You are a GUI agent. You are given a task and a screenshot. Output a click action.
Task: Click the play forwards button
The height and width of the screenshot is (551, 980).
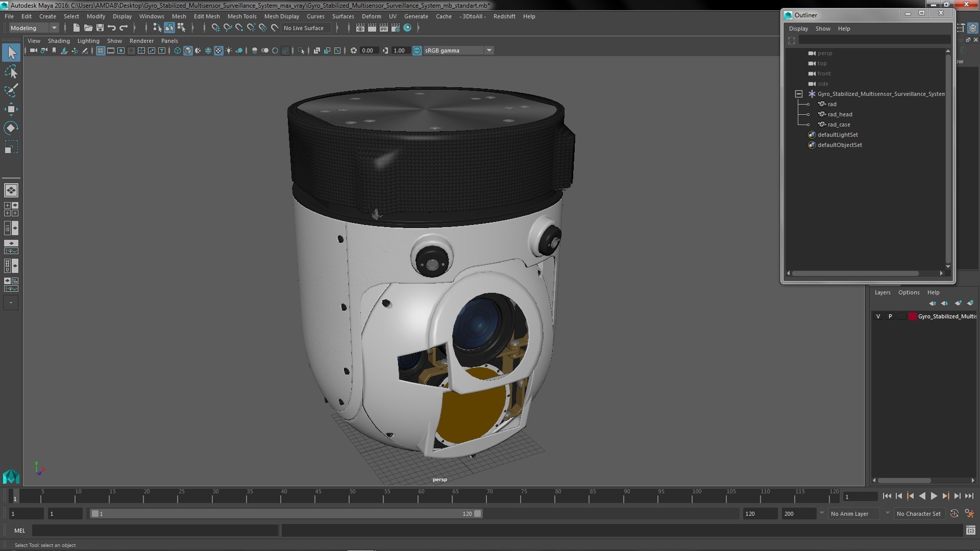click(934, 496)
